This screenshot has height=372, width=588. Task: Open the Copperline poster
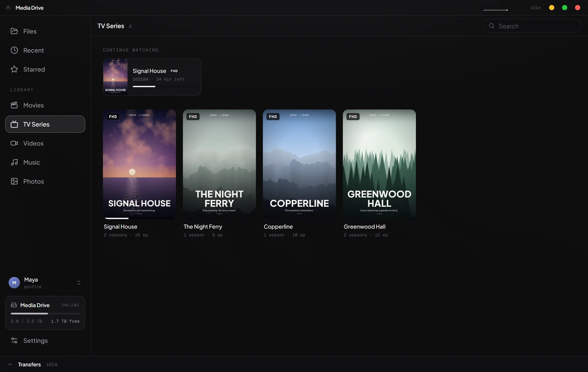pyautogui.click(x=299, y=164)
